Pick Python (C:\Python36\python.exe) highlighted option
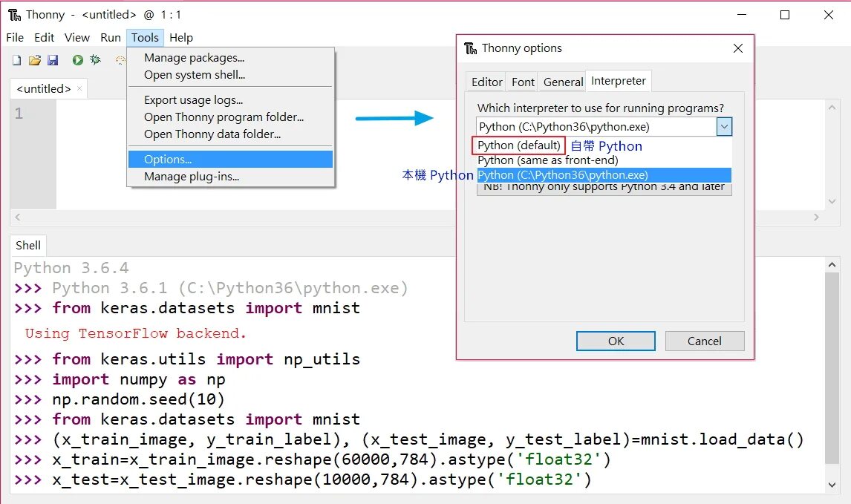The image size is (851, 504). [604, 175]
